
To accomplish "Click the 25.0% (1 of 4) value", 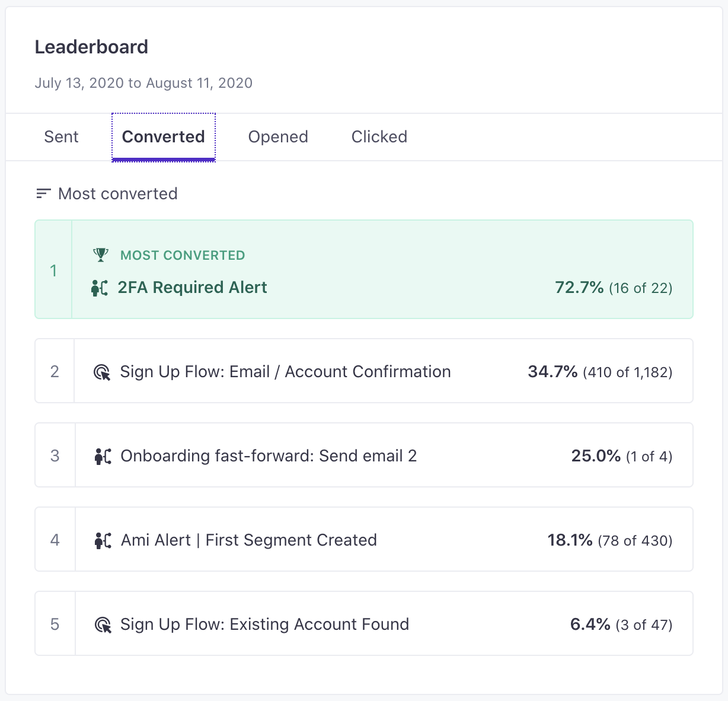I will click(x=622, y=456).
